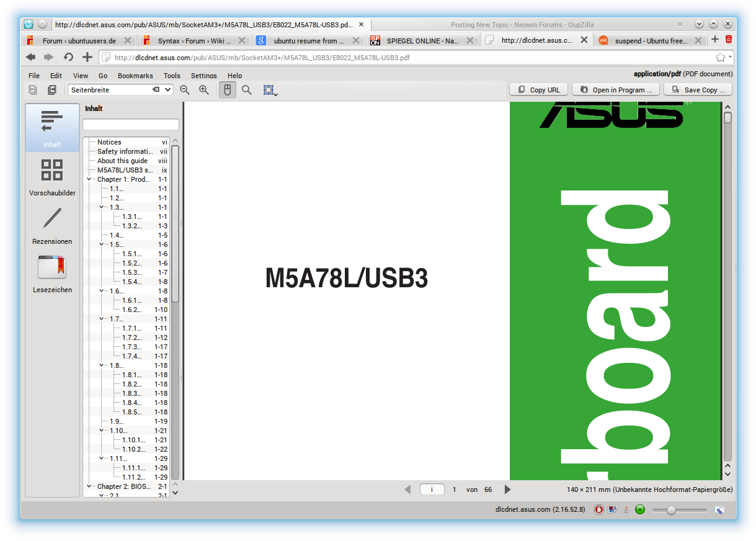This screenshot has height=541, width=756.
Task: Select the 1.7.2... contents entry
Action: click(x=131, y=338)
